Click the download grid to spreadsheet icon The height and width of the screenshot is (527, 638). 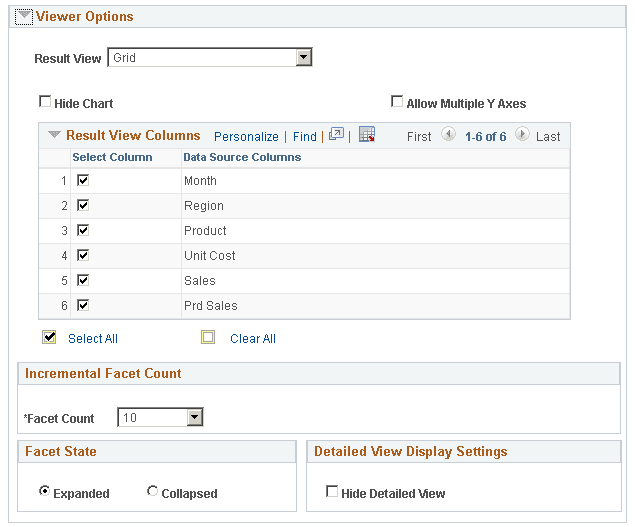[x=366, y=135]
